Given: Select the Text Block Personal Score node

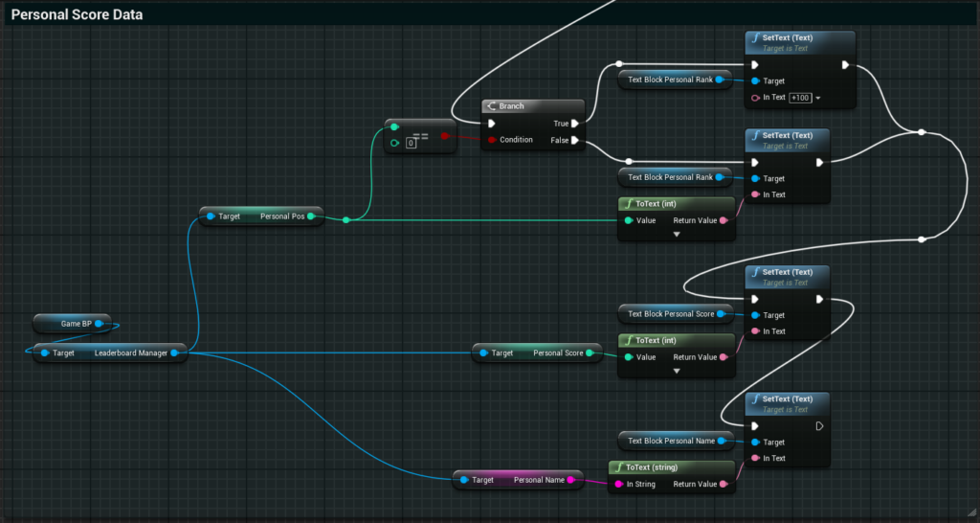Looking at the screenshot, I should 670,314.
